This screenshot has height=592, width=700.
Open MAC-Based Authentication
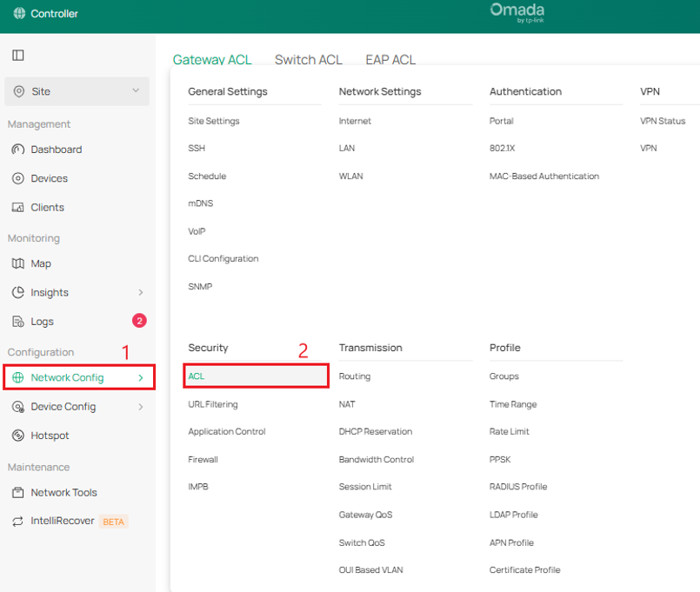coord(544,176)
